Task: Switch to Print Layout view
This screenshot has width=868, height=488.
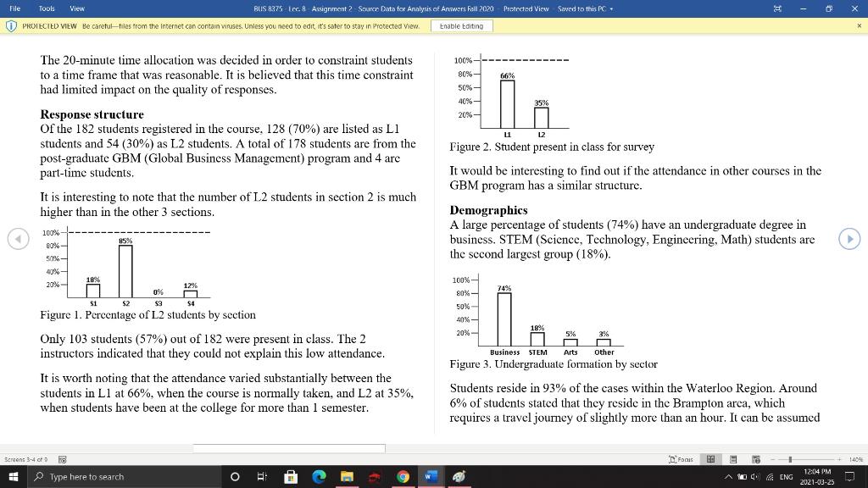Action: click(x=732, y=458)
